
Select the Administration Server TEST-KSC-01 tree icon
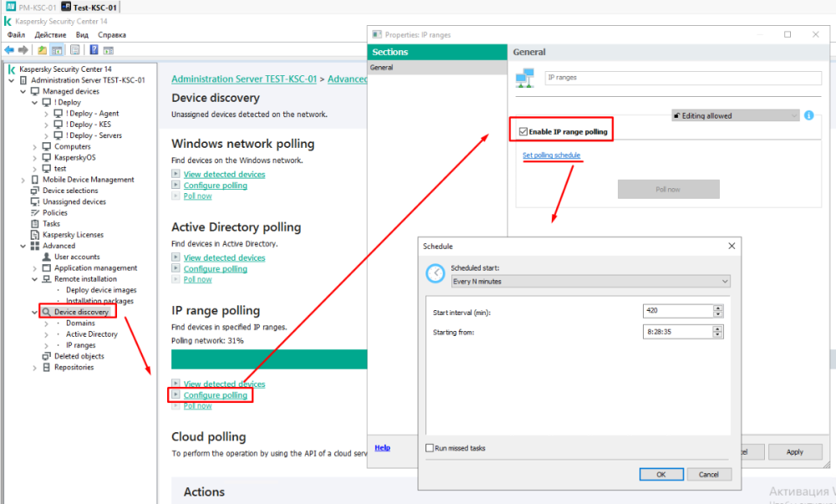(x=23, y=80)
